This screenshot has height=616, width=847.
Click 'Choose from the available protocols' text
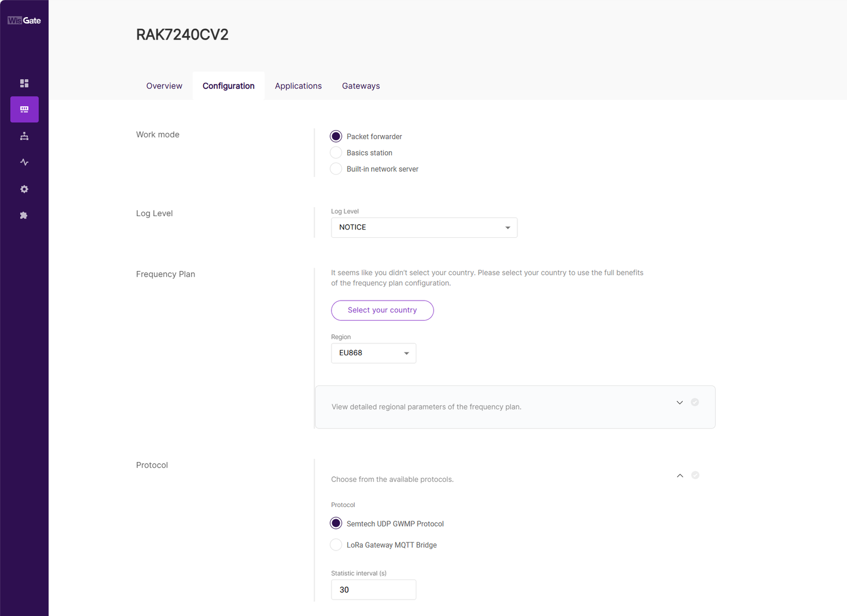[392, 480]
